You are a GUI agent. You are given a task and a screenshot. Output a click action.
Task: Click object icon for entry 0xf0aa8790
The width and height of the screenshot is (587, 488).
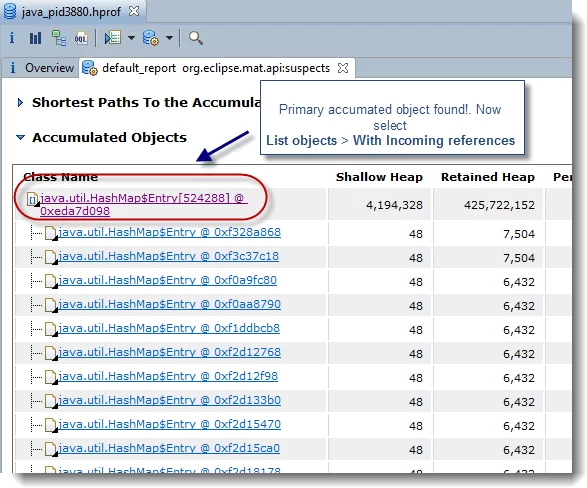(51, 305)
